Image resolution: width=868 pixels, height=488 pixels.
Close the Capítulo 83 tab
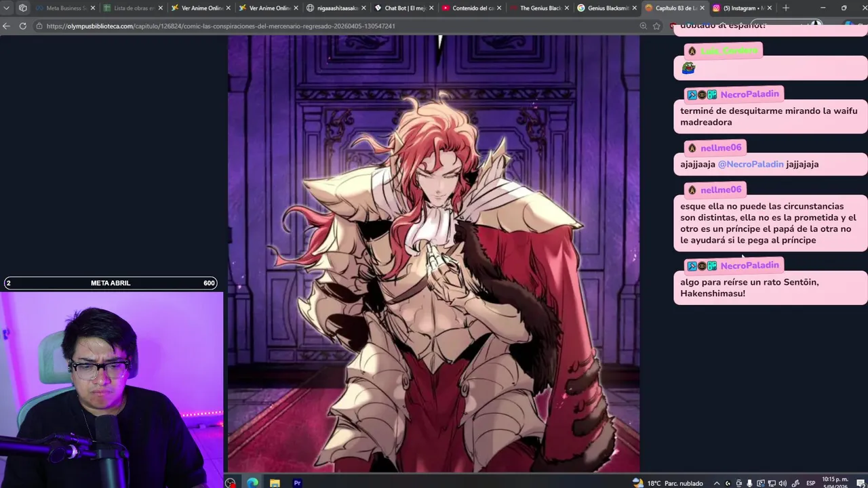pos(702,8)
